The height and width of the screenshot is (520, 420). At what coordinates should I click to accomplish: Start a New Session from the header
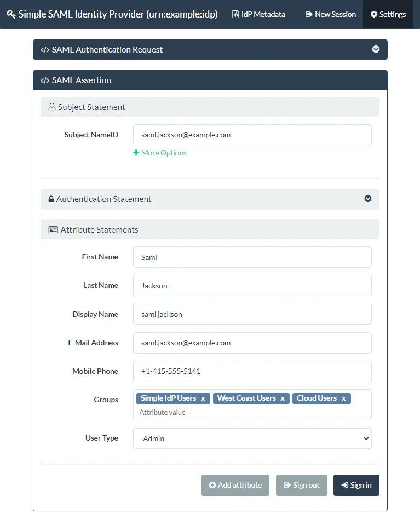click(331, 14)
